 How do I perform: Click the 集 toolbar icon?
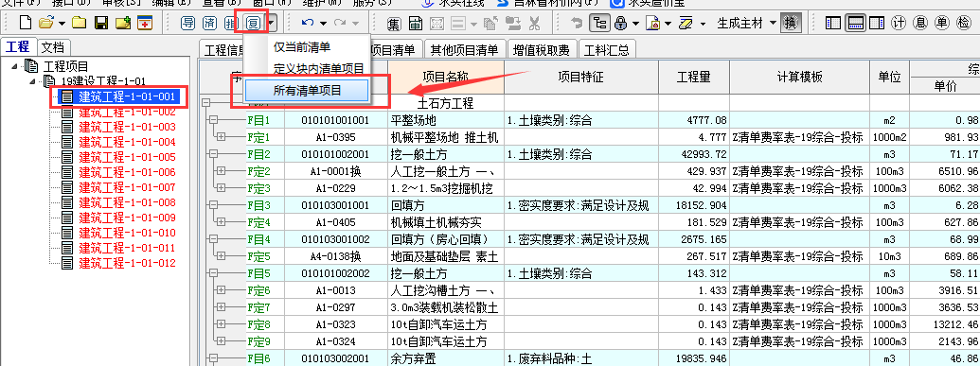[394, 24]
